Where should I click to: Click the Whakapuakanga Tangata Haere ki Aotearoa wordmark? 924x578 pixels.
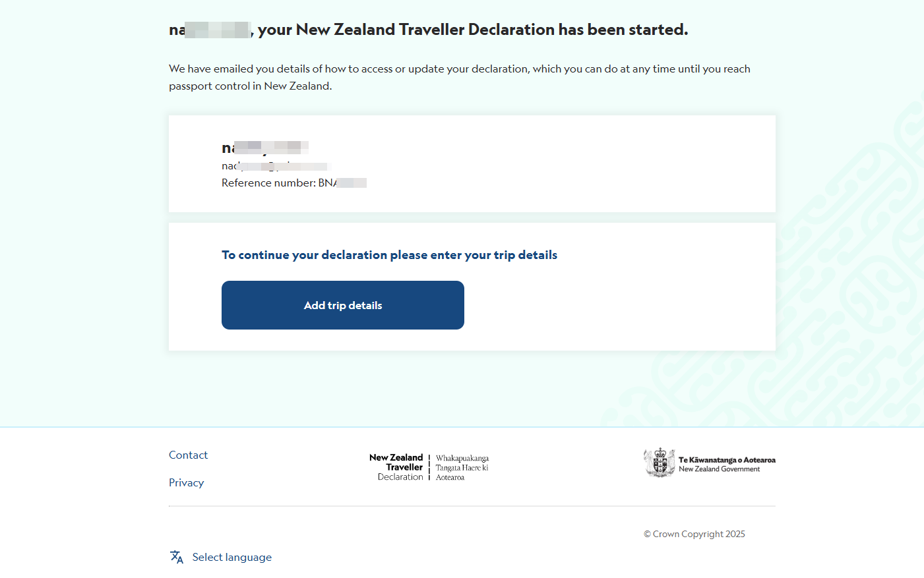point(462,467)
